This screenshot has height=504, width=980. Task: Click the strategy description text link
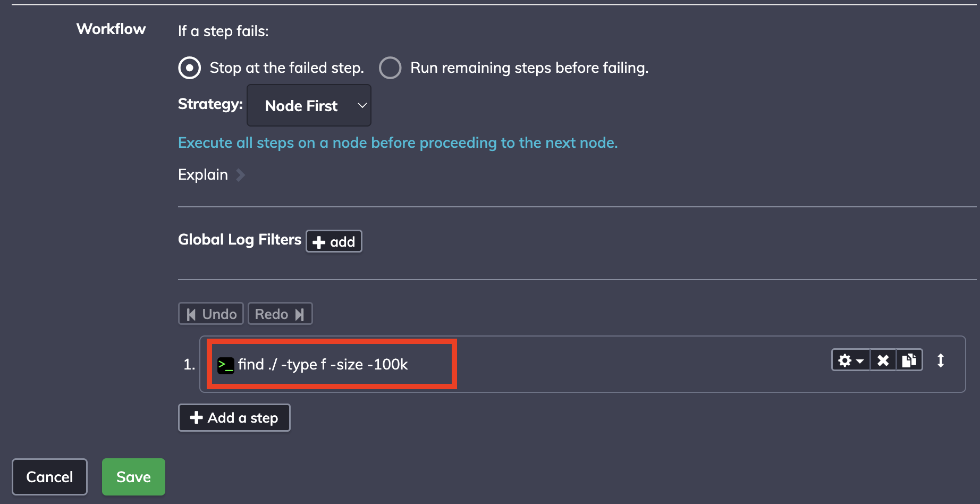(x=398, y=142)
